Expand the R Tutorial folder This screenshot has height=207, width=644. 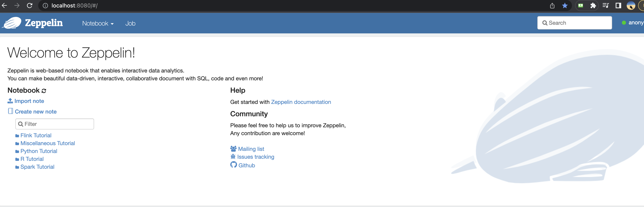coord(29,159)
